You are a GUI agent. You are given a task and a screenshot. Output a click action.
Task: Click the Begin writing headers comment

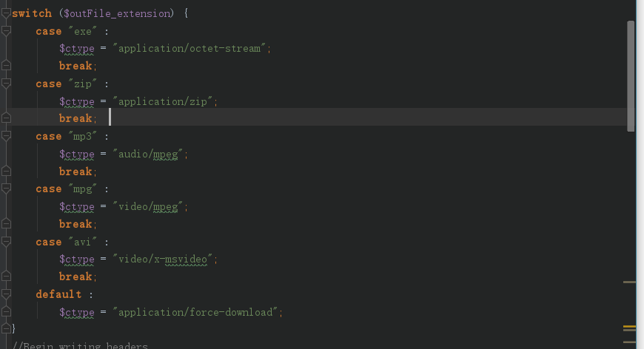81,345
